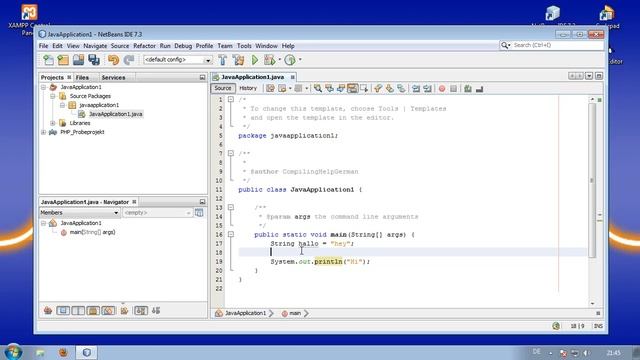Image resolution: width=640 pixels, height=360 pixels.
Task: Toggle Sort by Name in Navigator
Action: [x=141, y=311]
